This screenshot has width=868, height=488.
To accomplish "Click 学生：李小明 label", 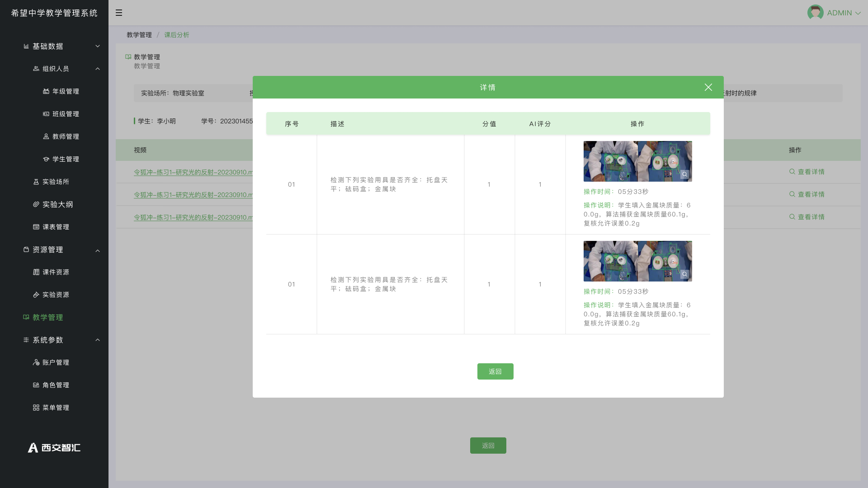I will (x=157, y=121).
